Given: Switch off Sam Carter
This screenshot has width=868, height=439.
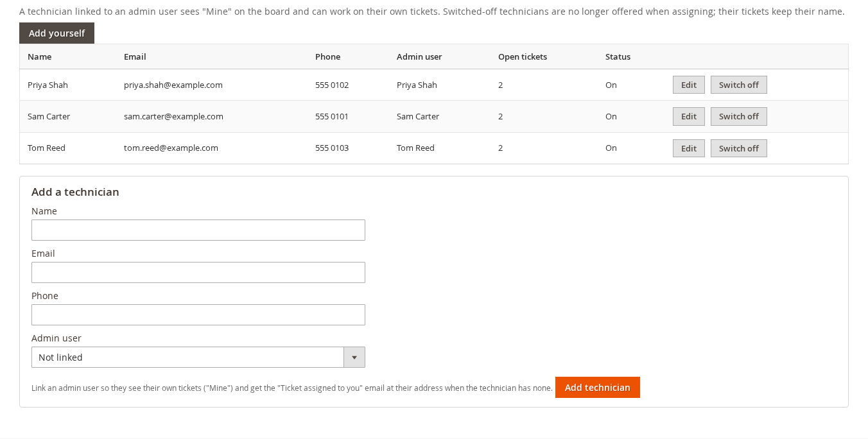Looking at the screenshot, I should click(x=739, y=116).
